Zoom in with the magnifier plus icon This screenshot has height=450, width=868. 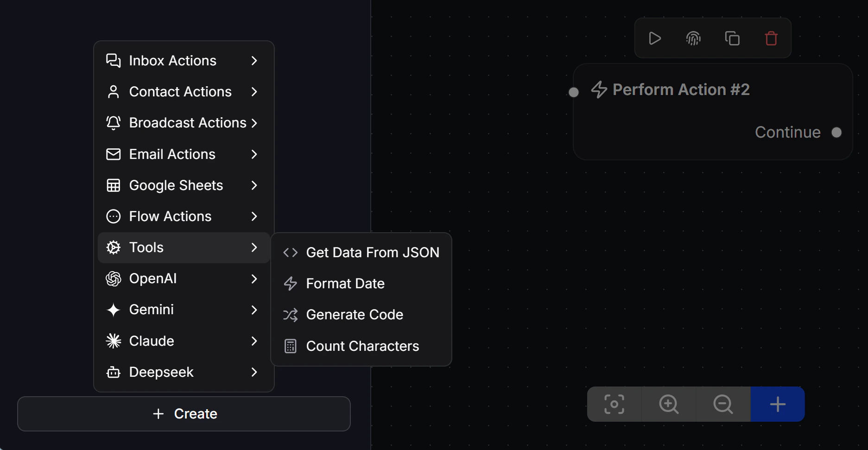tap(669, 404)
